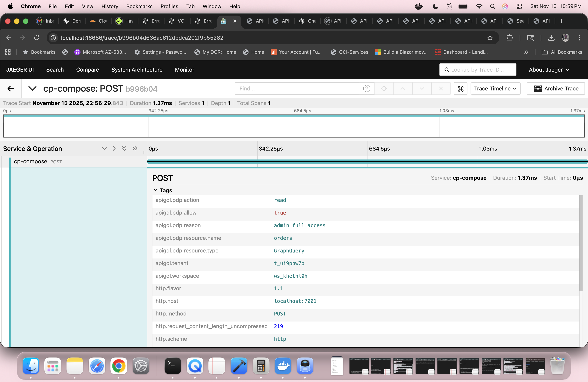The height and width of the screenshot is (382, 588).
Task: Open the Docker app in the dock
Action: [x=283, y=366]
